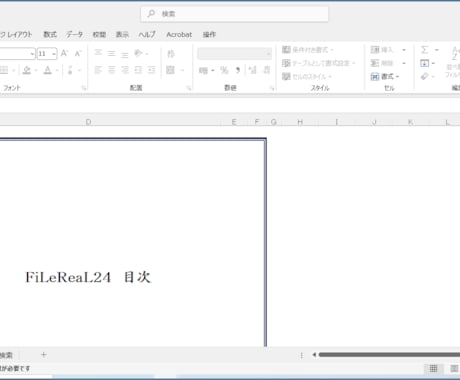460x380 pixels.
Task: Apply comma style icon
Action: click(x=237, y=70)
